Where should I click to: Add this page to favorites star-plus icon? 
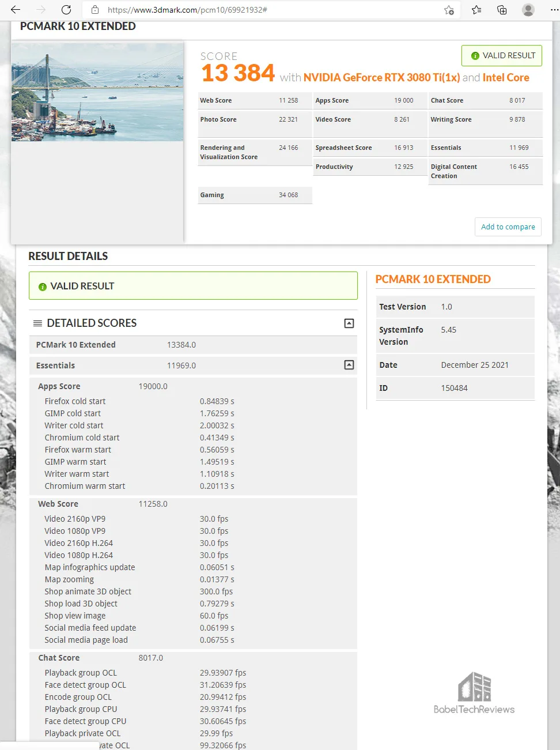[449, 10]
